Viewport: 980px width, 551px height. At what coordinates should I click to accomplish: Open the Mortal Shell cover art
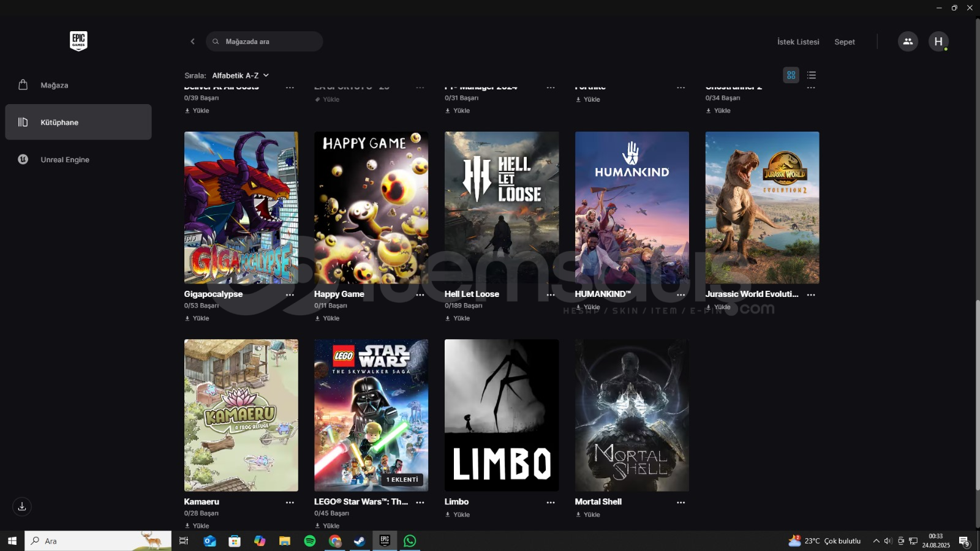(x=632, y=415)
